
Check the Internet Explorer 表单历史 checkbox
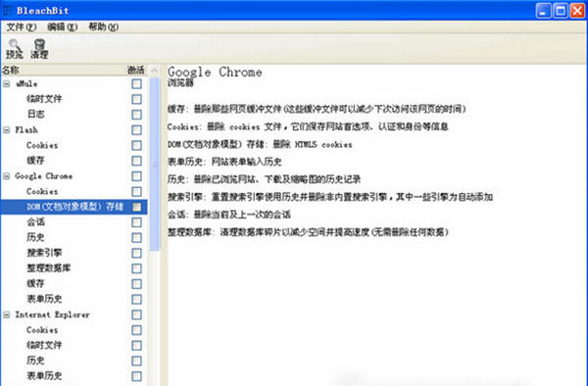(x=136, y=376)
